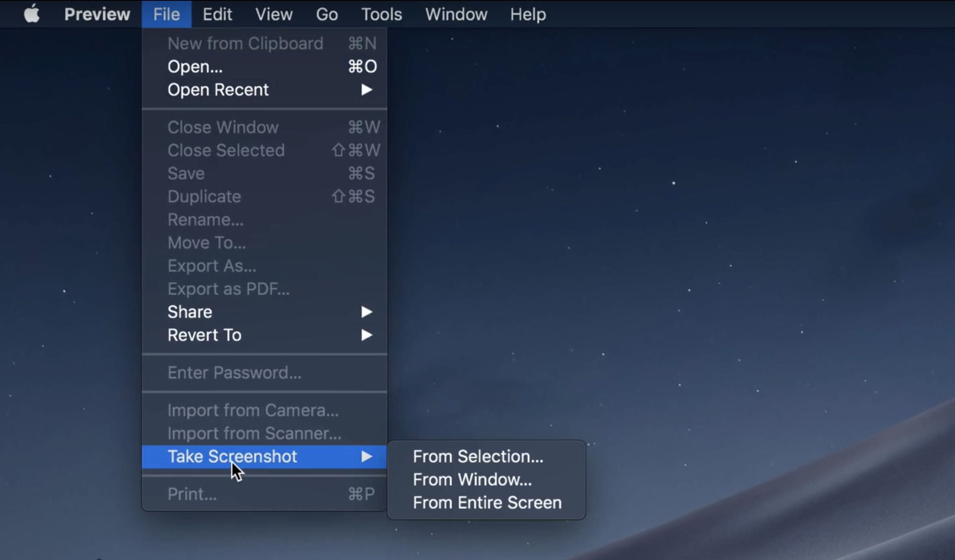
Task: Expand Open Recent submenu arrow
Action: pos(366,90)
